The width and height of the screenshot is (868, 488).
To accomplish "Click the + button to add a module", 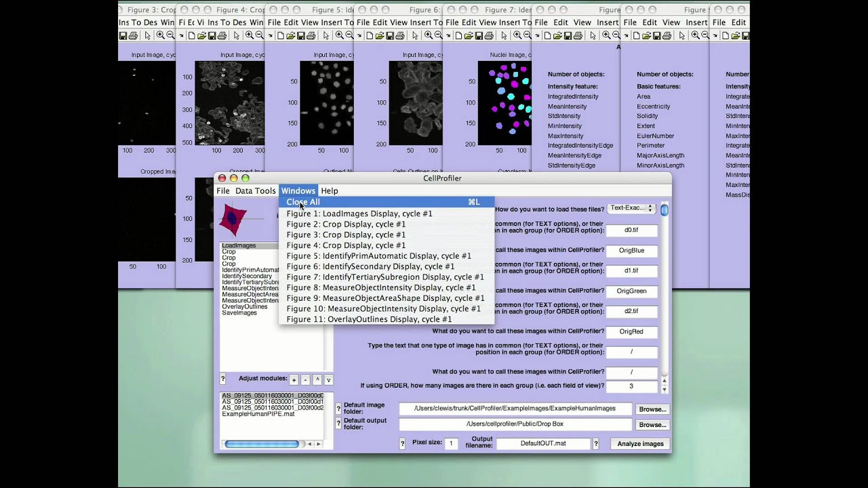I will tap(294, 380).
